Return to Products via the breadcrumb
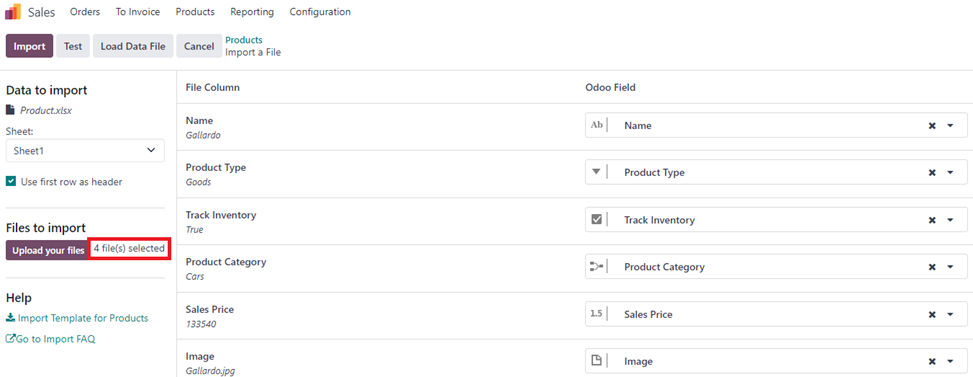 click(244, 40)
